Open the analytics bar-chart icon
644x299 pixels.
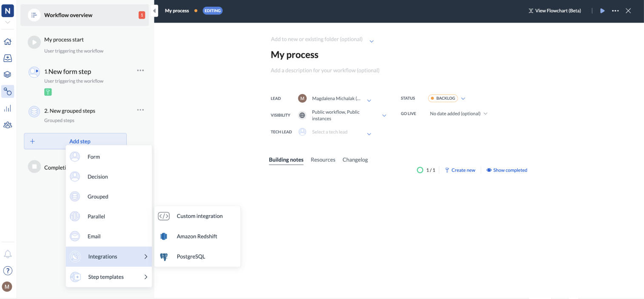click(x=8, y=108)
